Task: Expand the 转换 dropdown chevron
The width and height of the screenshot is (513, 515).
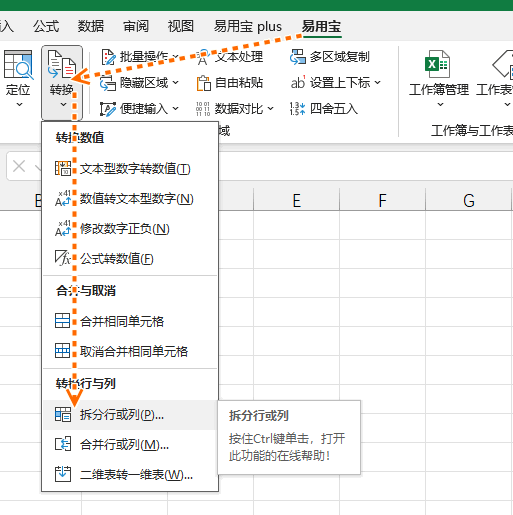Action: (x=63, y=104)
